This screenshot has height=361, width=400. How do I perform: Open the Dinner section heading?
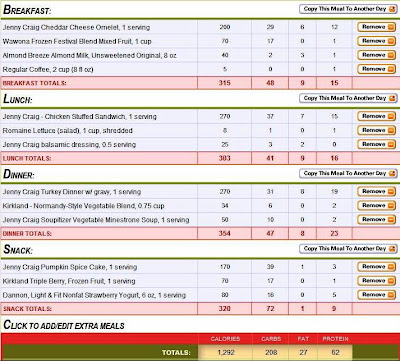click(19, 174)
